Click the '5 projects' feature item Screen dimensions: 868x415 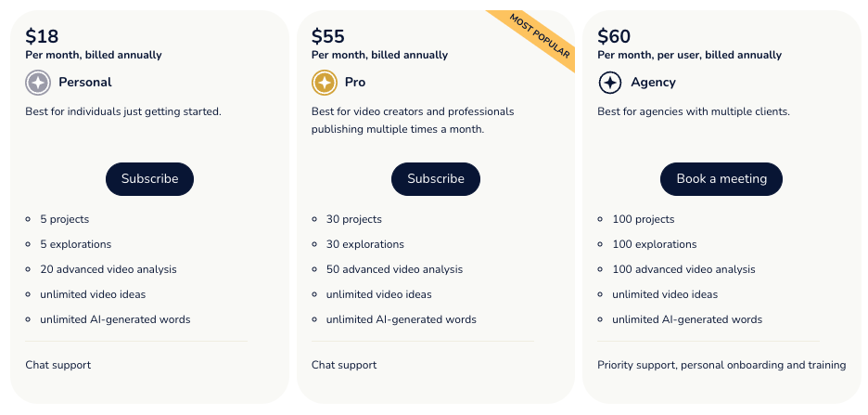pos(64,219)
